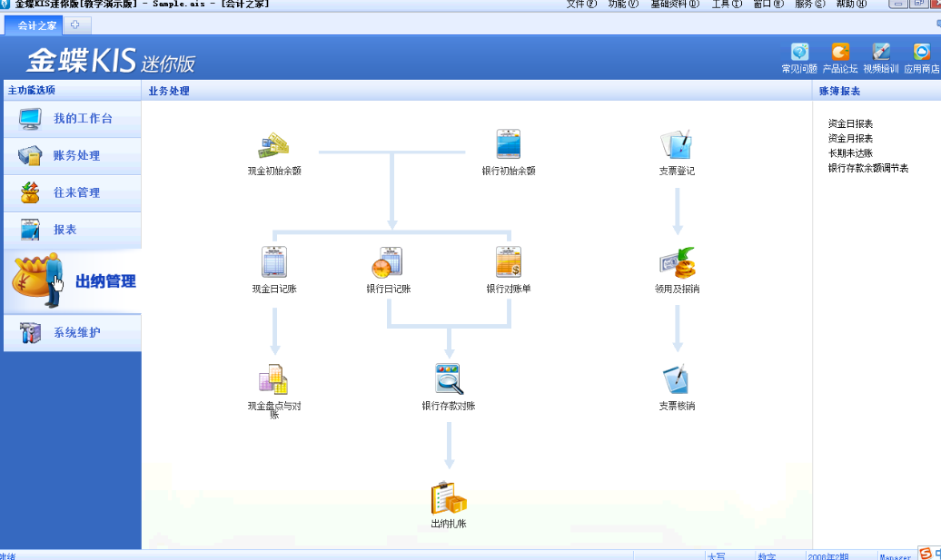The image size is (941, 560).
Task: Click new tab plus button
Action: click(76, 25)
